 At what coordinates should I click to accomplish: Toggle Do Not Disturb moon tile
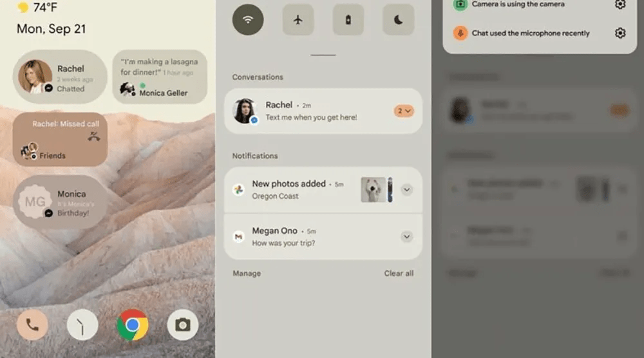pos(398,20)
